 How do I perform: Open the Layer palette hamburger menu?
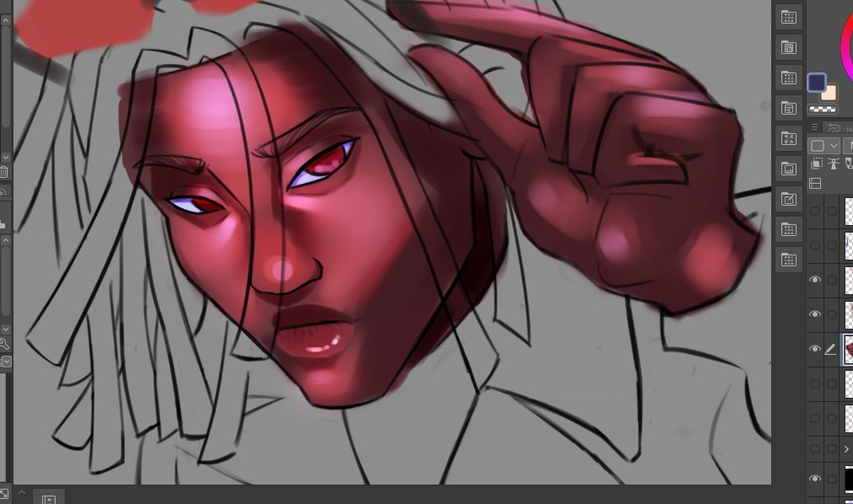(x=814, y=127)
